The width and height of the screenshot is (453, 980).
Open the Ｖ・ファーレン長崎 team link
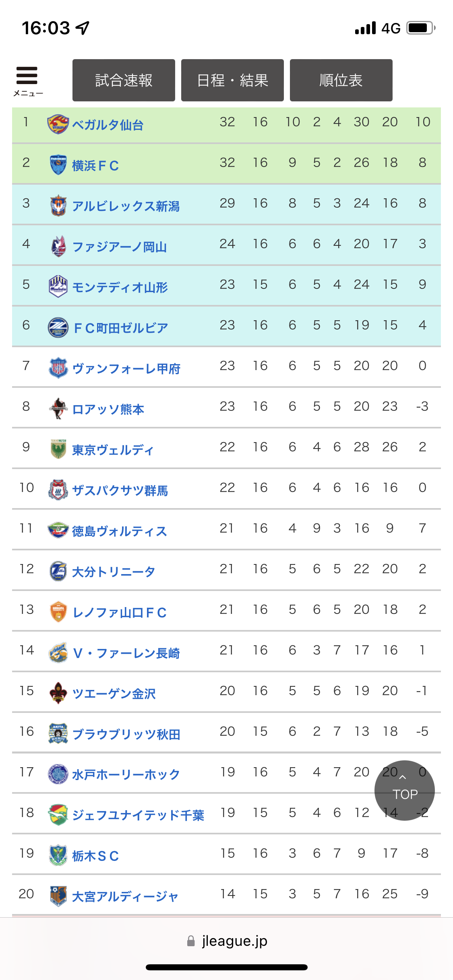126,653
